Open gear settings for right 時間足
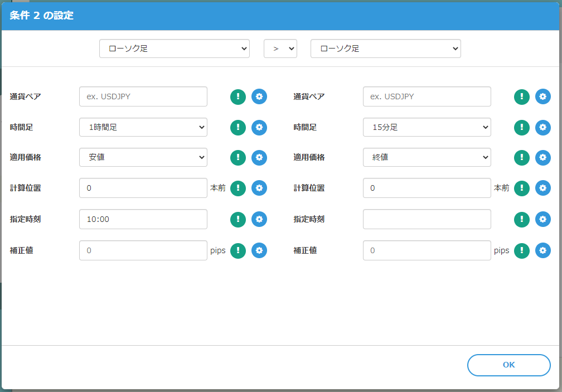The width and height of the screenshot is (562, 392). [x=543, y=127]
